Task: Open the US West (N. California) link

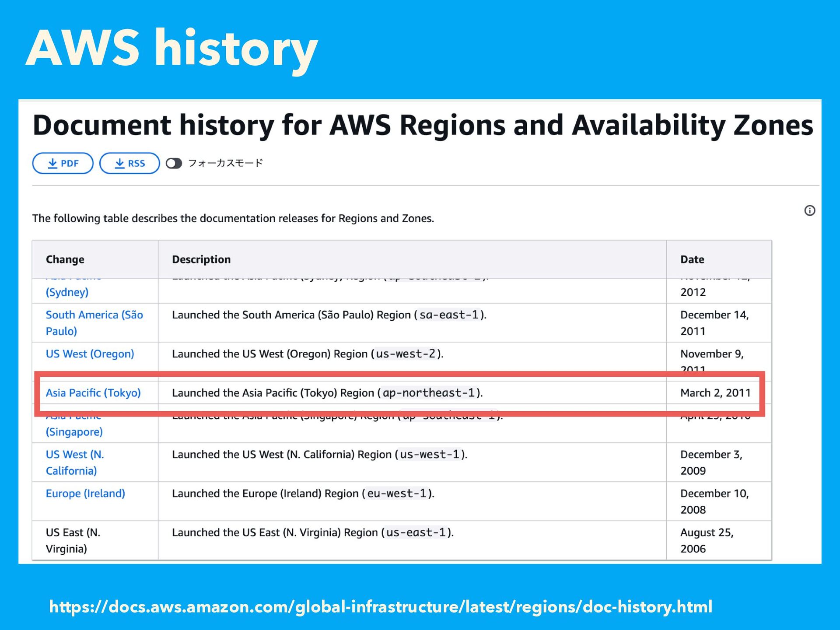Action: (75, 455)
